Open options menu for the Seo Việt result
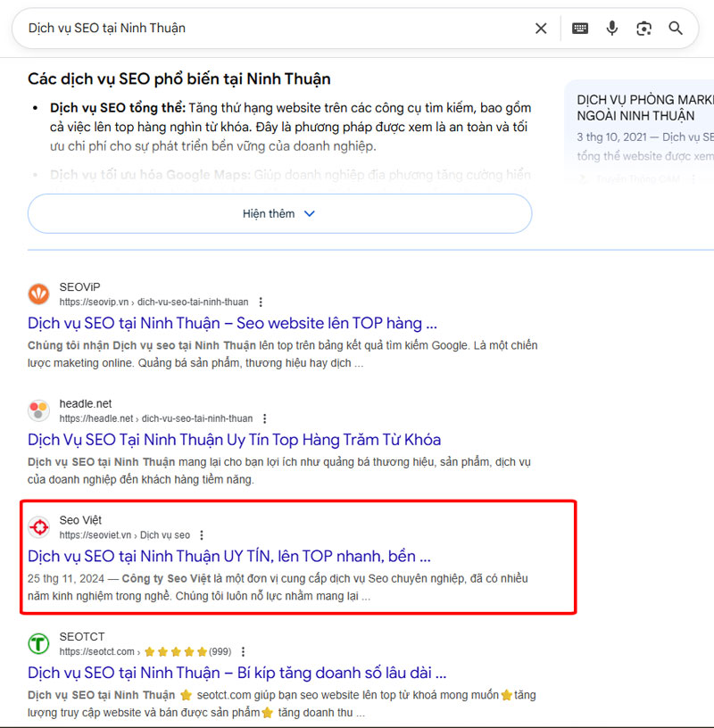Screen dimensions: 714x728 pos(201,534)
